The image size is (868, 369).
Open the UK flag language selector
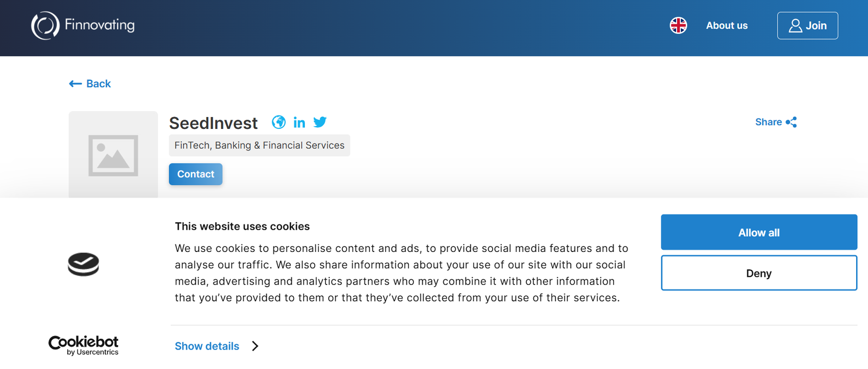678,25
